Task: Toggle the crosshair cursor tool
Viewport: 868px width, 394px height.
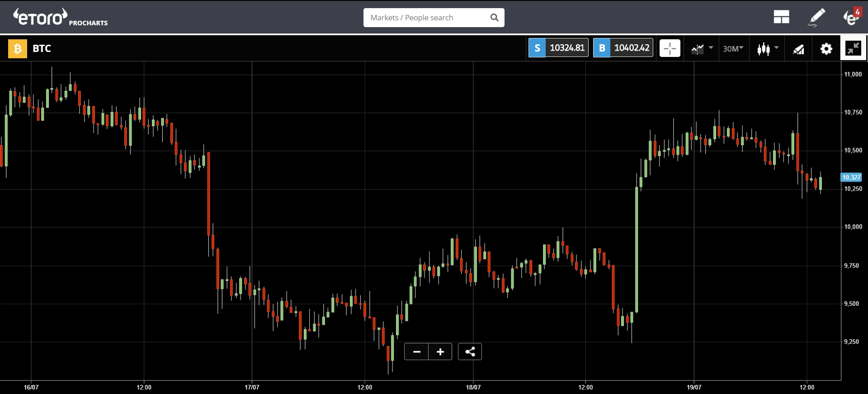Action: (x=670, y=48)
